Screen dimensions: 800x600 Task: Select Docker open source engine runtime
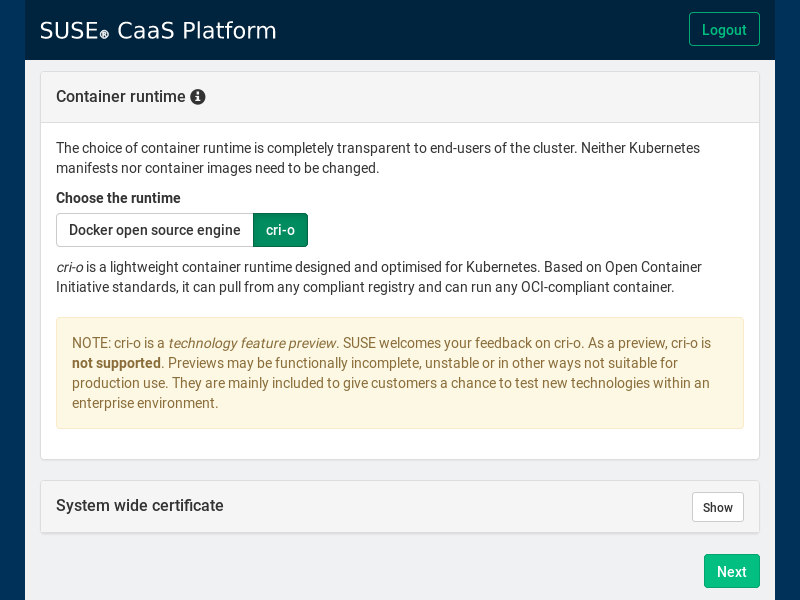click(155, 230)
